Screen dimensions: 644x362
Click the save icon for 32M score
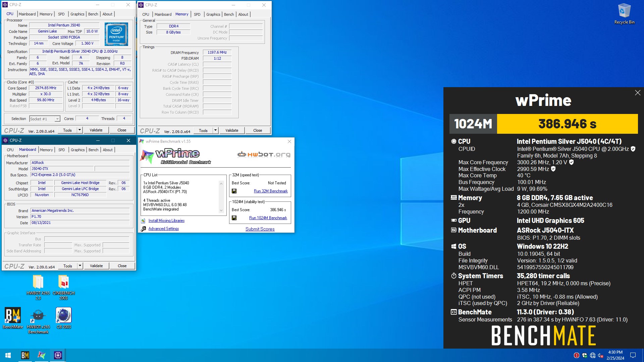tap(234, 191)
